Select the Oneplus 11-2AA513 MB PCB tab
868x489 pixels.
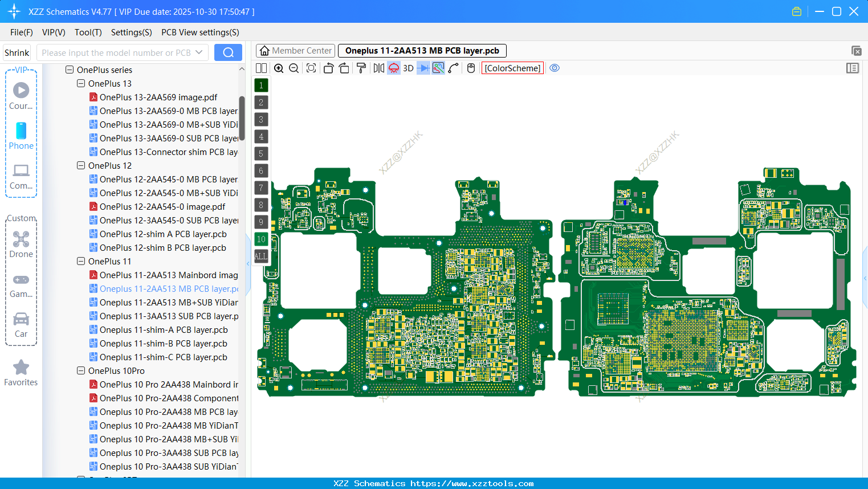[422, 50]
